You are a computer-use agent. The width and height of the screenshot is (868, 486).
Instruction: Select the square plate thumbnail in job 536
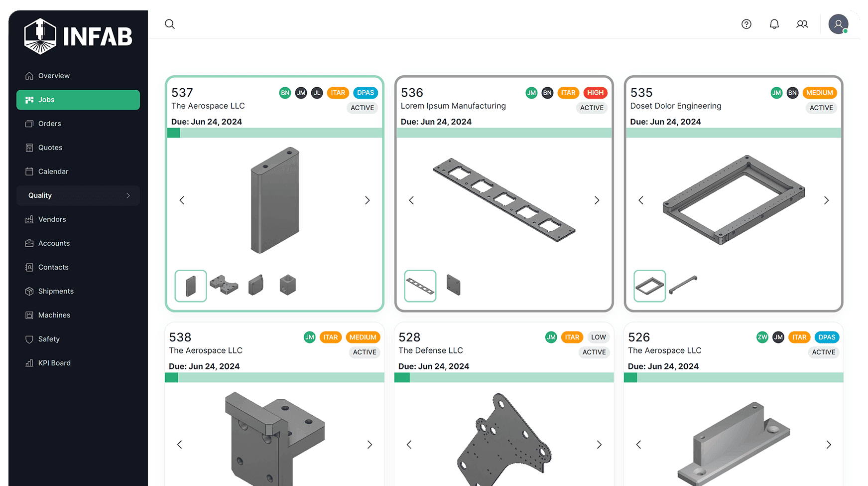tap(453, 285)
